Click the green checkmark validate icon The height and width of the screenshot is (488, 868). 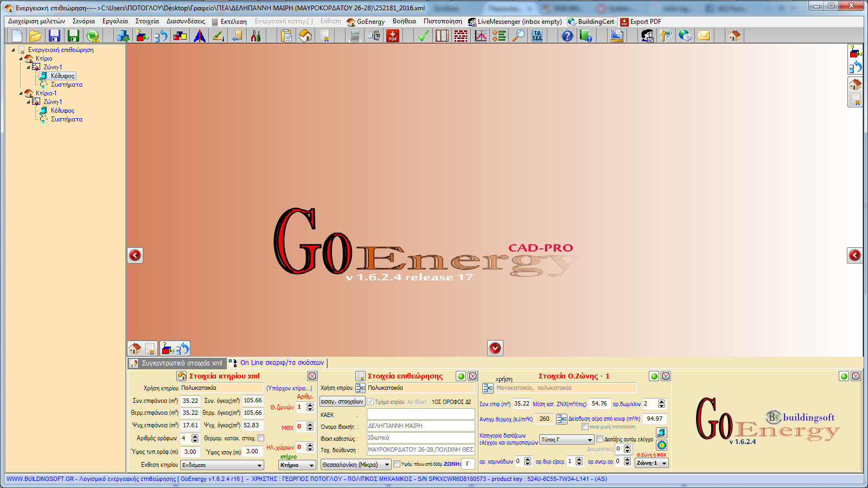(x=423, y=36)
